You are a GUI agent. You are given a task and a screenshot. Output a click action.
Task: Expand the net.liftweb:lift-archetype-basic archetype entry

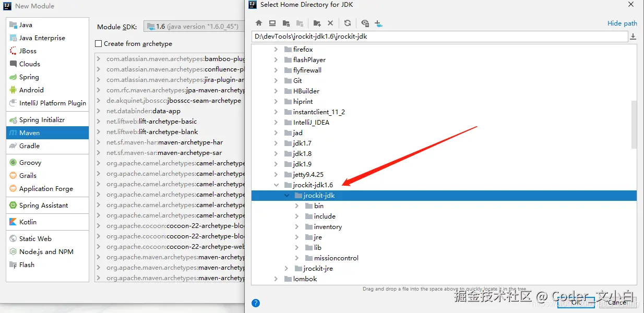click(x=99, y=122)
